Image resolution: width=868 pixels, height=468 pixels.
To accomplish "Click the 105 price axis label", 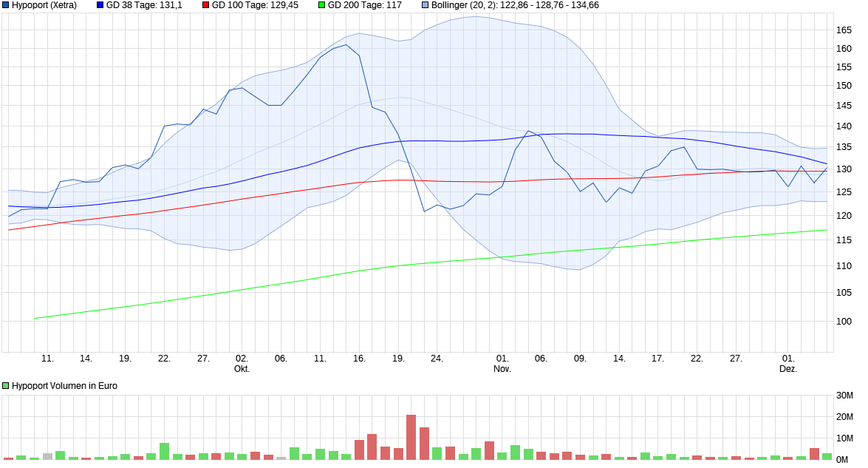I will coord(844,293).
